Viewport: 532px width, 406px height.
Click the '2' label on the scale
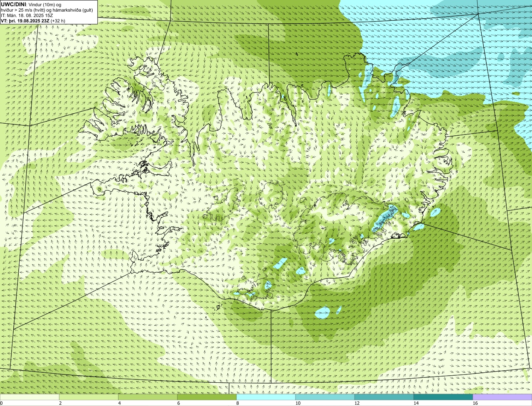(x=60, y=403)
